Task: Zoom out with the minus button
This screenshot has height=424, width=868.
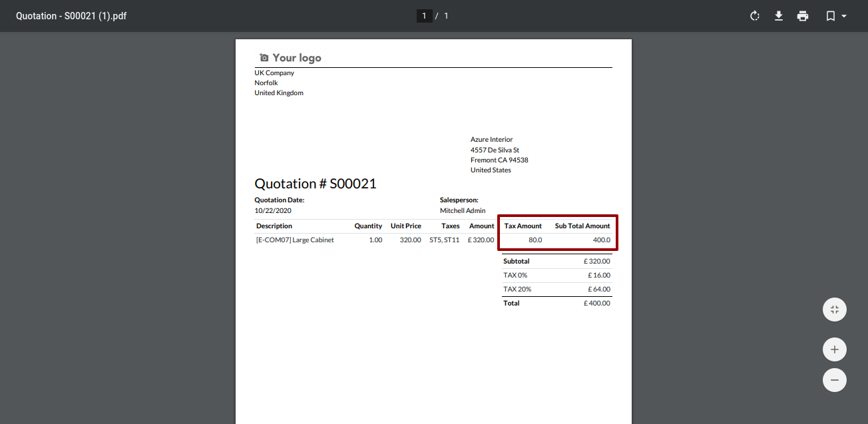Action: 835,380
